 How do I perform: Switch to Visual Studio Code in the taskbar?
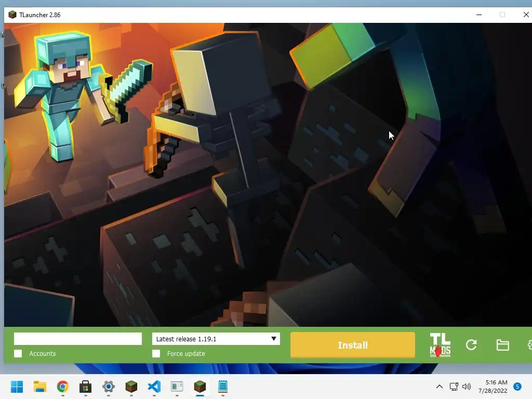pos(154,387)
